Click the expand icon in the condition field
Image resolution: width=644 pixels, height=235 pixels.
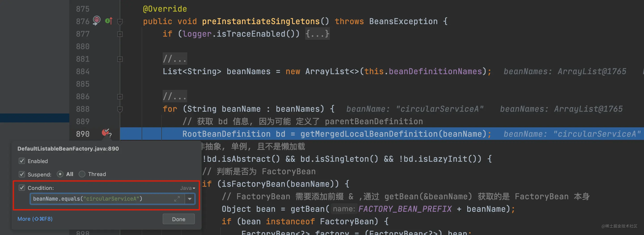pos(177,199)
